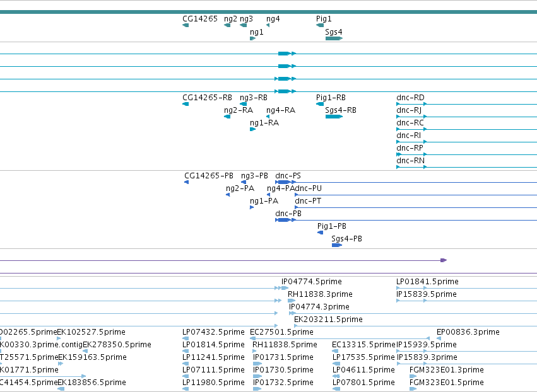Click the ng1-RA transcript label
This screenshot has height=392, width=537.
(264, 123)
